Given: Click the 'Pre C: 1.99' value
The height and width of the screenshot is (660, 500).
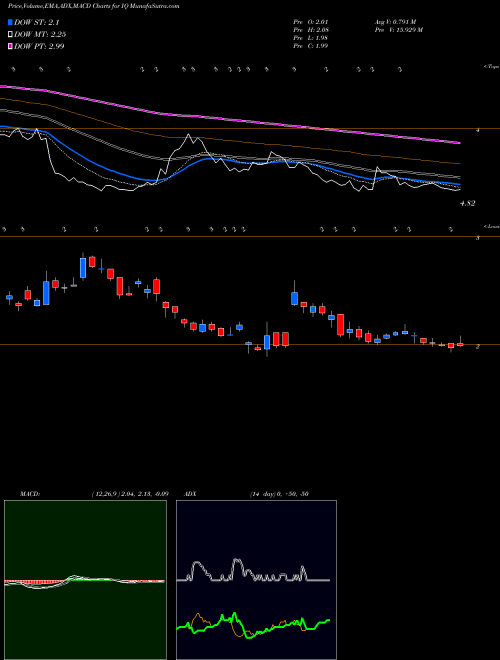Looking at the screenshot, I should pyautogui.click(x=311, y=46).
